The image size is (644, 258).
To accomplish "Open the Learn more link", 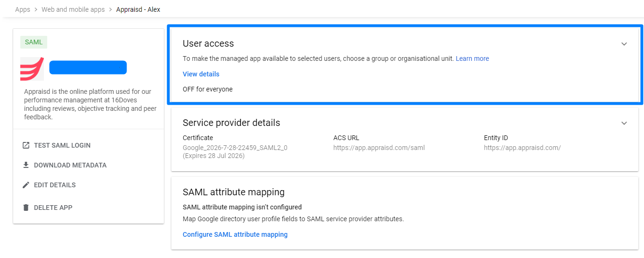I will (472, 58).
